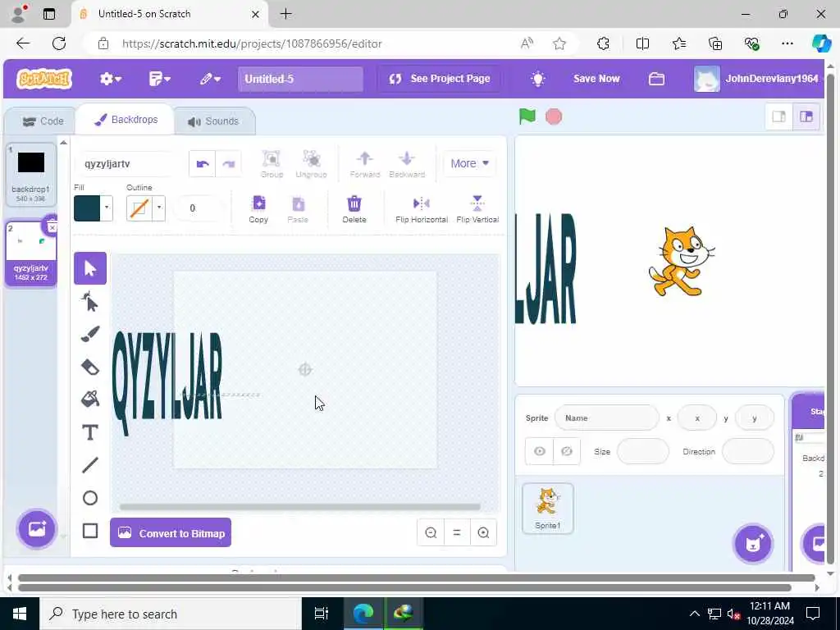840x630 pixels.
Task: Click the Scratch logo
Action: pyautogui.click(x=44, y=79)
